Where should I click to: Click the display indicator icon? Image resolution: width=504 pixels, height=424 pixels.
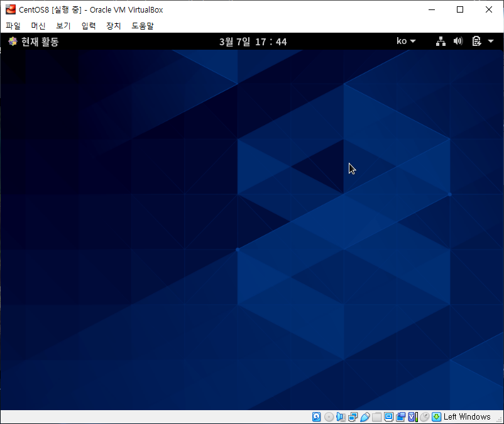[388, 417]
